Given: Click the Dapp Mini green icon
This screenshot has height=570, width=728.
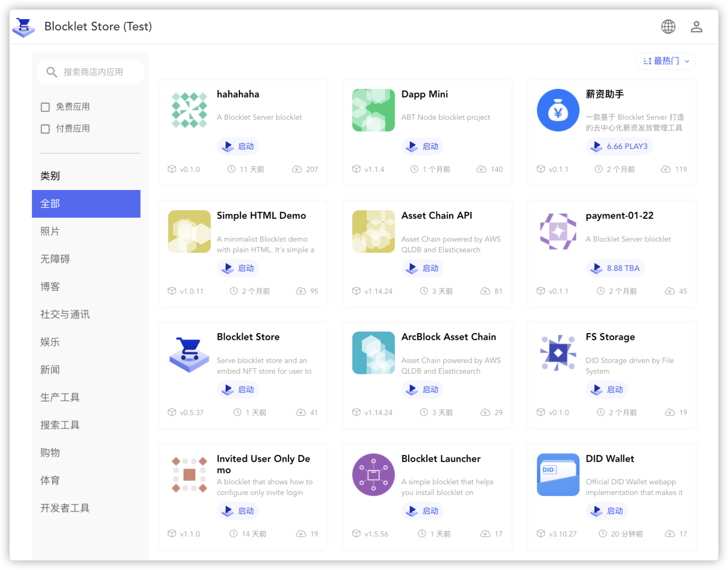Looking at the screenshot, I should point(373,110).
